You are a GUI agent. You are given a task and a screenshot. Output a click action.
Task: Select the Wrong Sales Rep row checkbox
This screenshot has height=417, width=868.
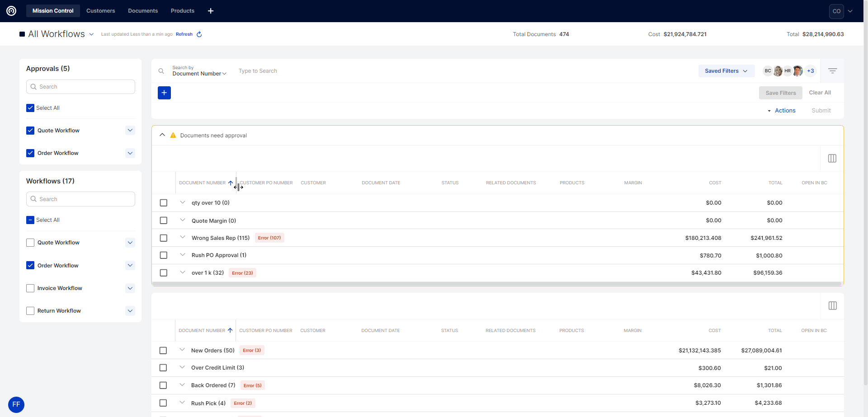pos(164,238)
